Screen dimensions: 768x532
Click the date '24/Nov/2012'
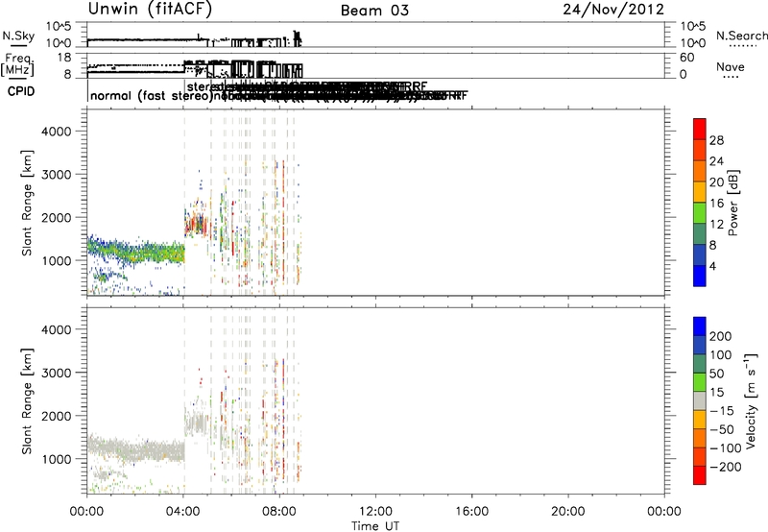(613, 10)
